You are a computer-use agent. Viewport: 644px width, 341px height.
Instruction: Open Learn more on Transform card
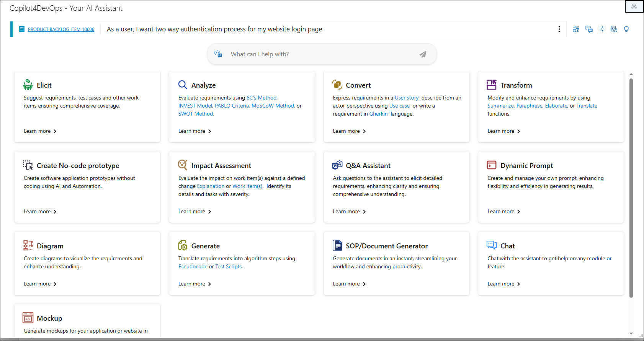[504, 131]
